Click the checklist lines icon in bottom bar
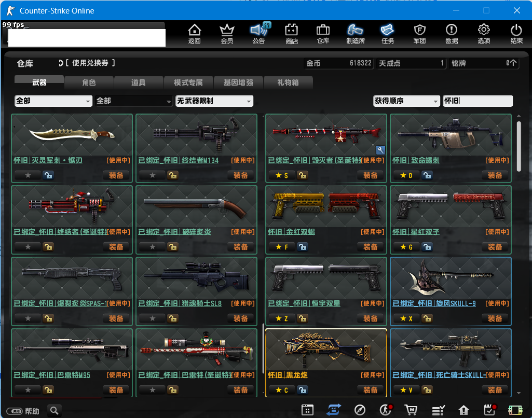The width and height of the screenshot is (532, 418). (438, 410)
